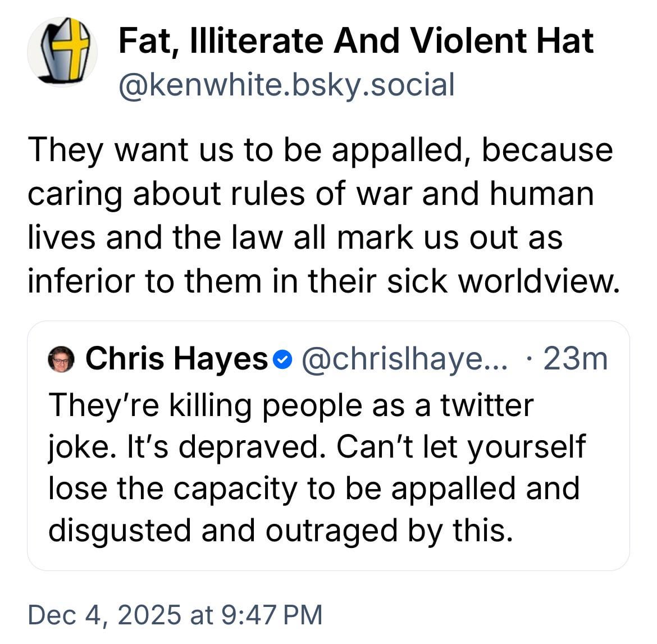
Task: Click the blue verified badge by Chris Hayes
Action: click(286, 359)
